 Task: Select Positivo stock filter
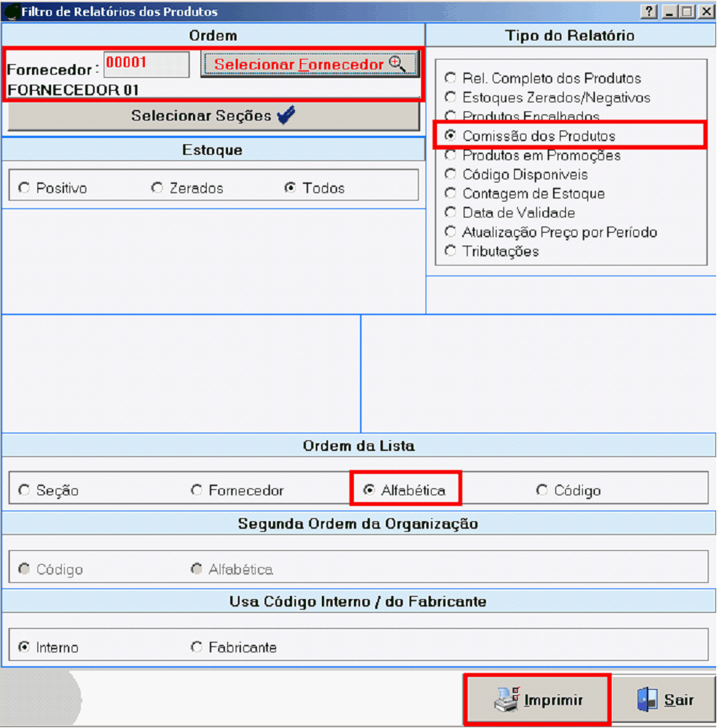[25, 188]
